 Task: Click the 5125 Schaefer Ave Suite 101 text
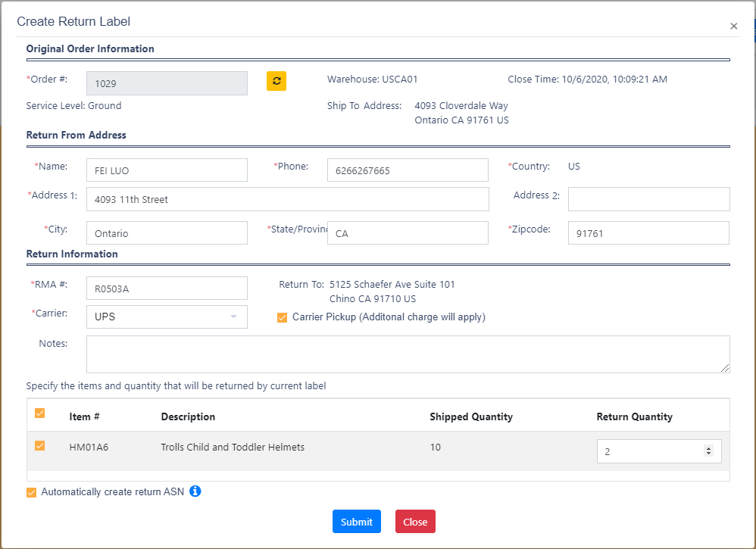[392, 285]
